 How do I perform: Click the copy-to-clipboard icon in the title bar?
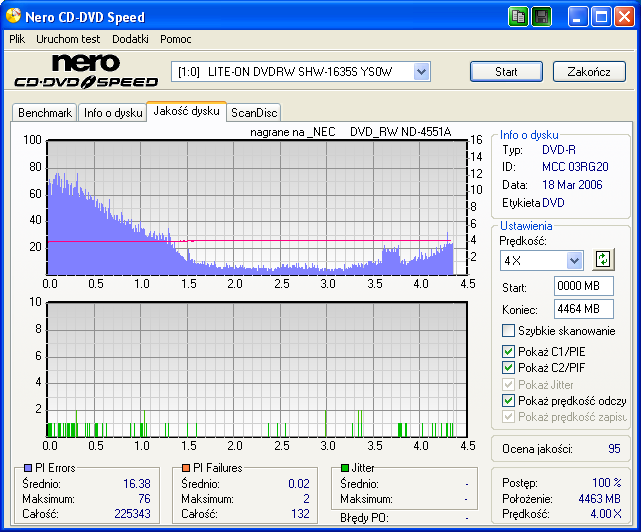[x=518, y=17]
